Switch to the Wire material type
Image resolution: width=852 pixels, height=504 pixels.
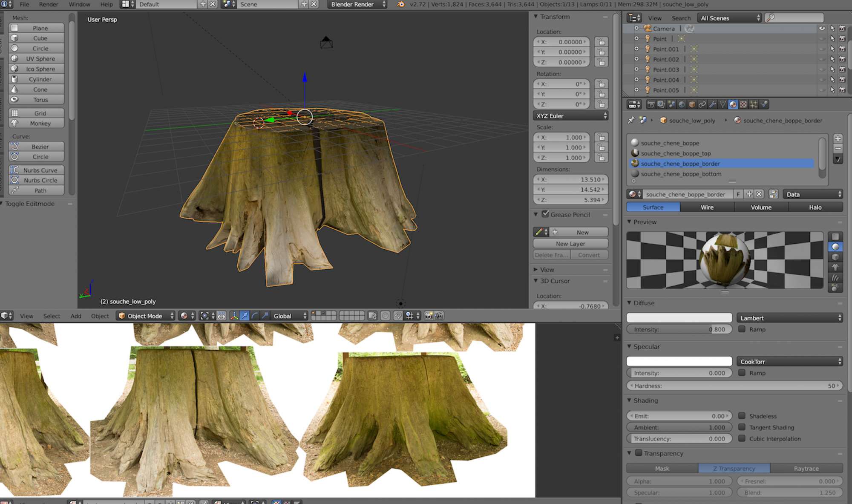[707, 207]
